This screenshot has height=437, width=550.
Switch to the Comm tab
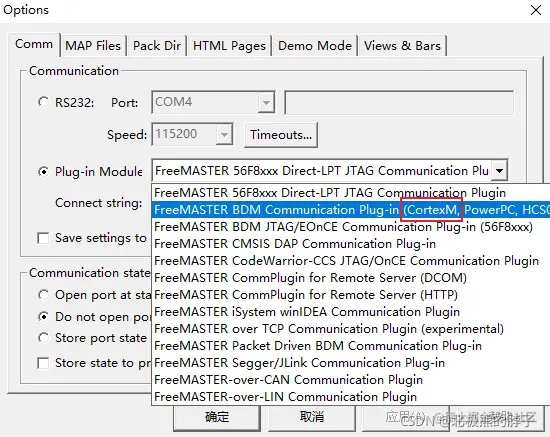34,44
